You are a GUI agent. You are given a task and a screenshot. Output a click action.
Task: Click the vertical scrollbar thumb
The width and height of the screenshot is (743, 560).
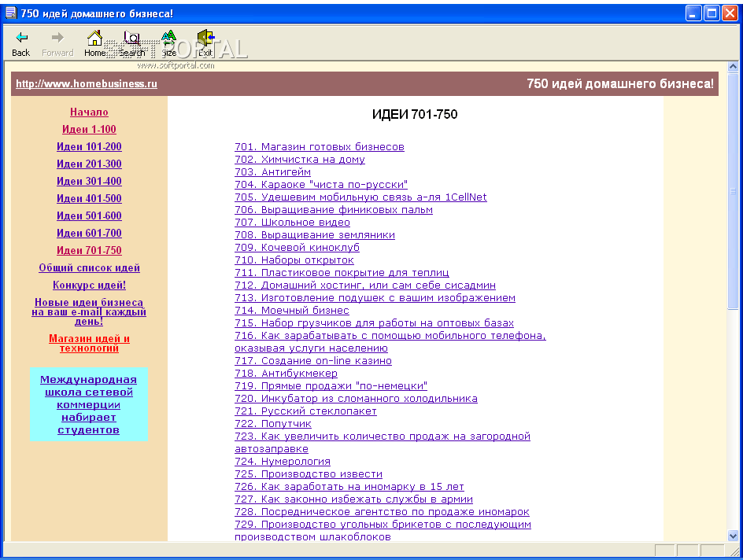click(733, 191)
